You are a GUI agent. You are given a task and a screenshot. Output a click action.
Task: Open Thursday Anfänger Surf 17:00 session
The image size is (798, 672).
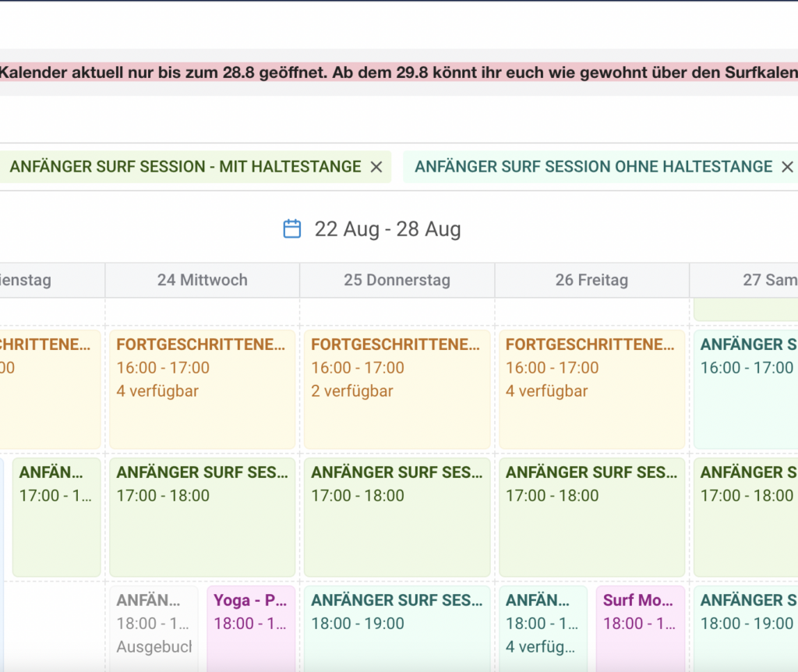397,517
